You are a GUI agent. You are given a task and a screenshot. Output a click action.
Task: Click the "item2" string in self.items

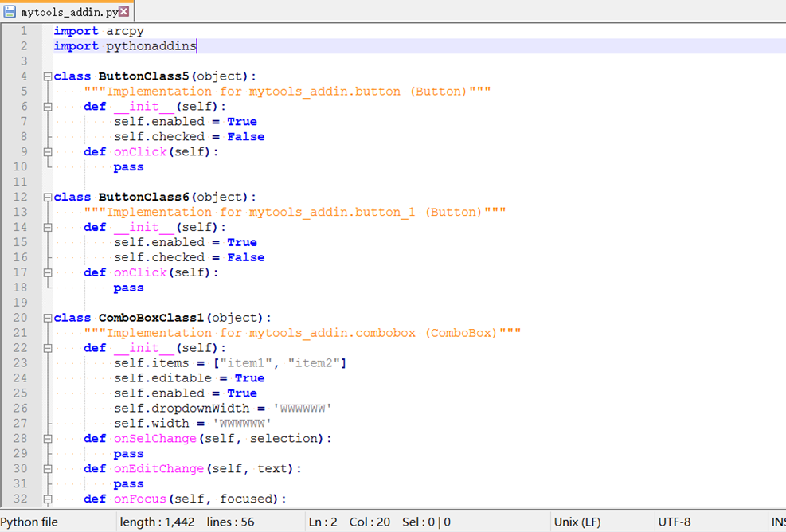314,363
